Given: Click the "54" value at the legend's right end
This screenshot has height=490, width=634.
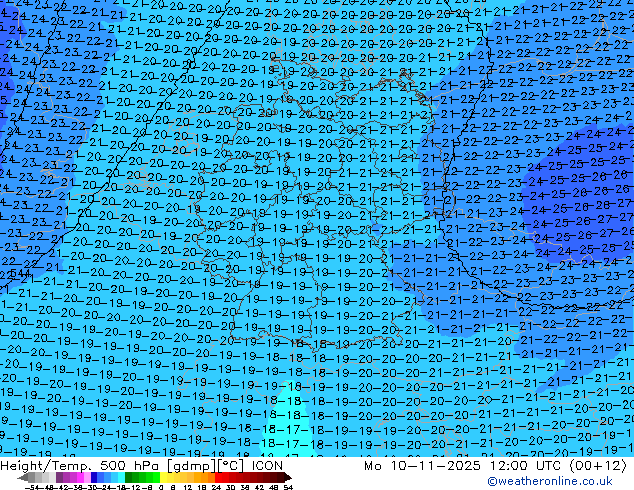Looking at the screenshot, I should coord(288,487).
